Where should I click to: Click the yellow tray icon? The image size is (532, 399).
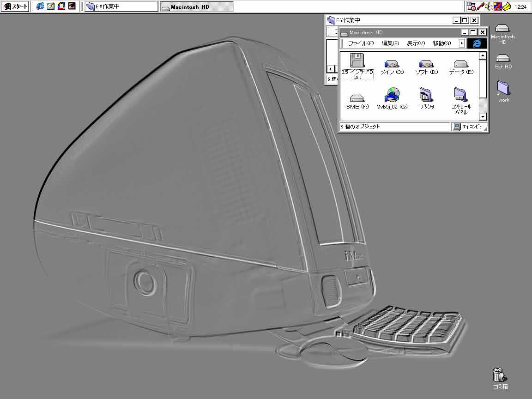pyautogui.click(x=507, y=6)
